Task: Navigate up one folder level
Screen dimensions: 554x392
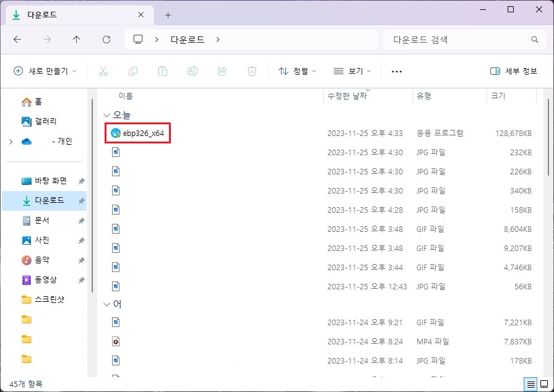Action: pyautogui.click(x=76, y=39)
